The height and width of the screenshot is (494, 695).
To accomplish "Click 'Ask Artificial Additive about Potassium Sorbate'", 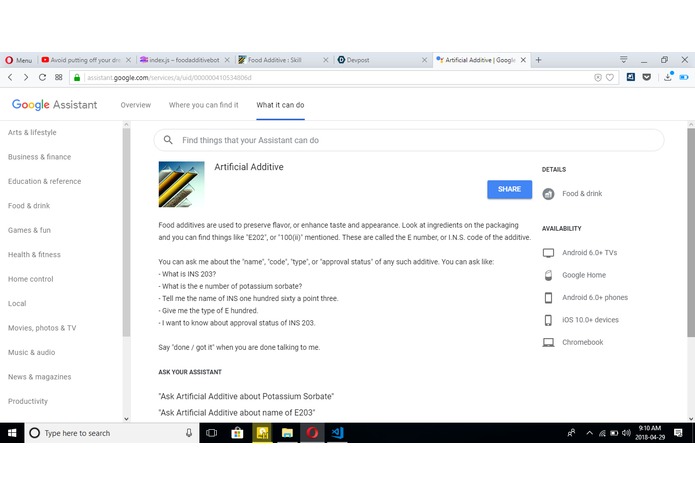I will tap(246, 396).
